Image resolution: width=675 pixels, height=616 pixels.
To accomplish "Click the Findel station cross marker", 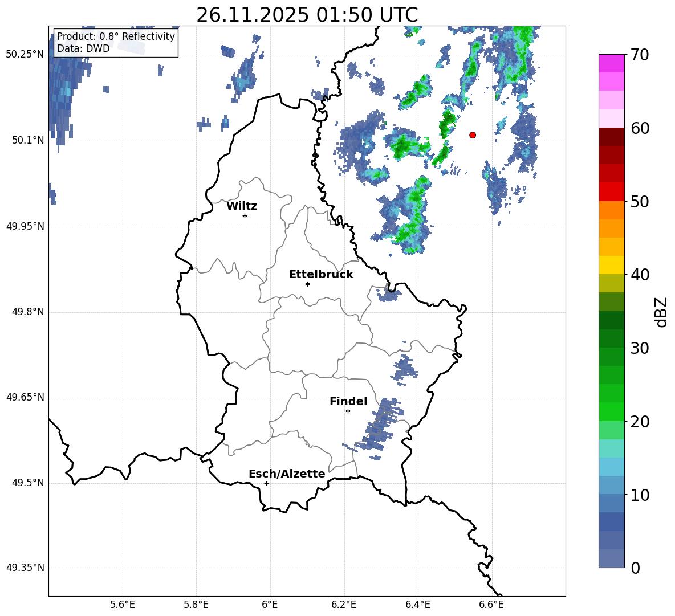I will tap(348, 411).
